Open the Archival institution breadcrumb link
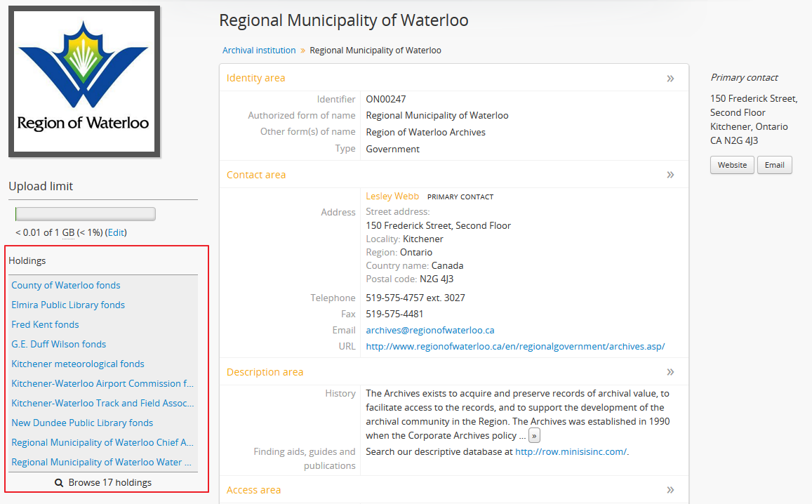Screen dimensions: 812x504 [259, 51]
